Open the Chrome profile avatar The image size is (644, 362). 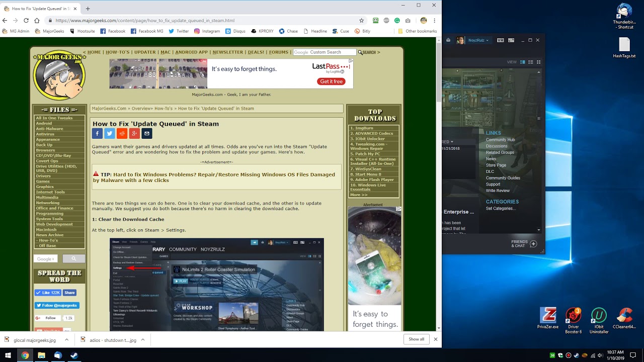point(424,21)
